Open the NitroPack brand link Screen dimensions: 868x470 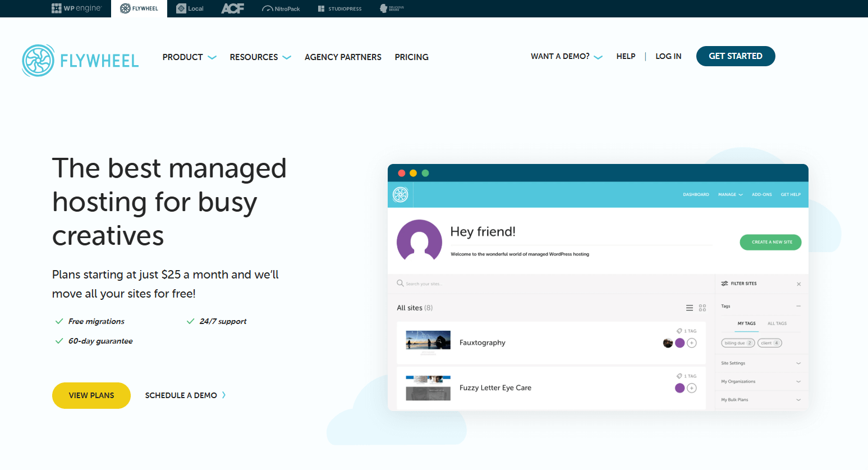click(x=281, y=8)
